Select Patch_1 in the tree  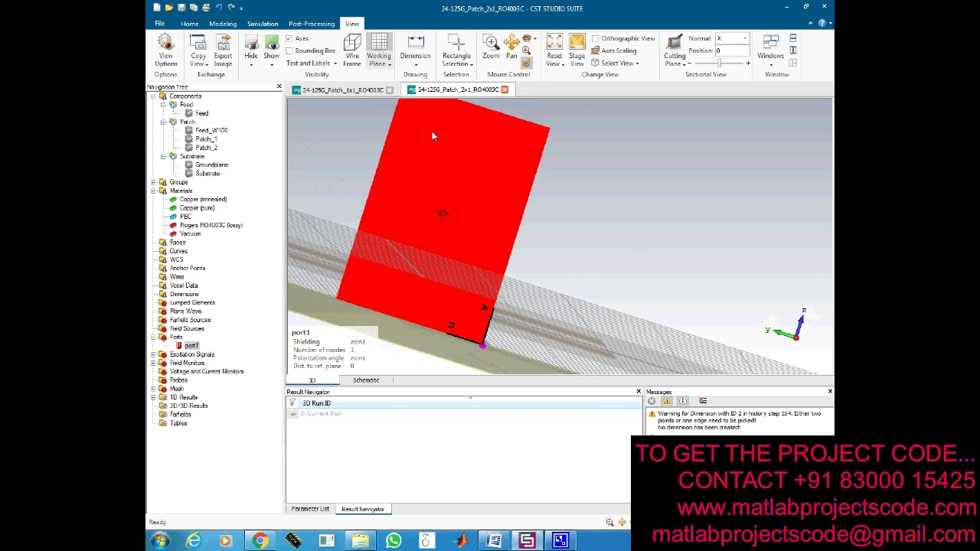point(206,139)
